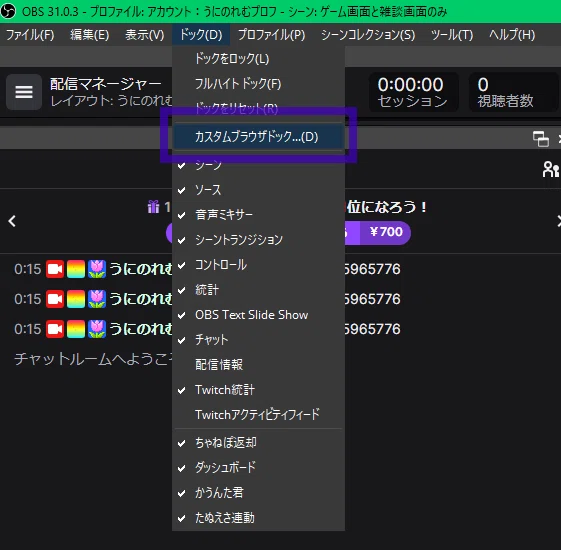Click rainbow badge in third chat row
The image size is (561, 550).
click(x=76, y=329)
